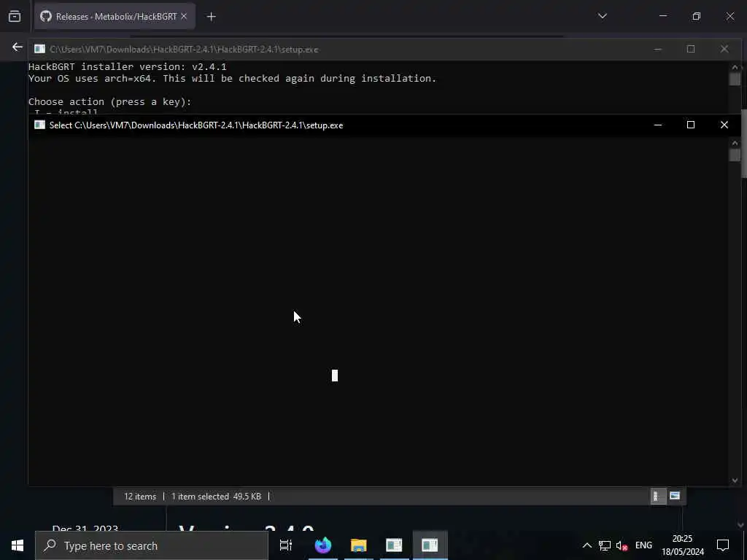Maximize the front Select setup.exe console
Image resolution: width=747 pixels, height=560 pixels.
tap(691, 125)
